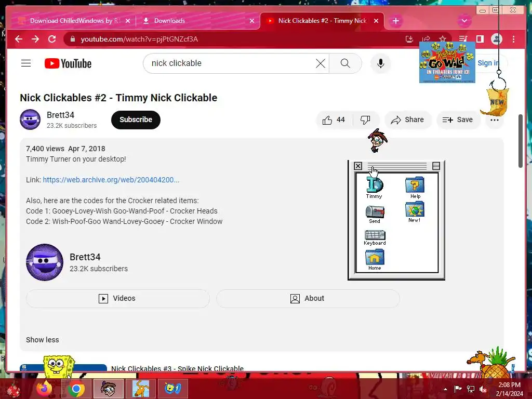Share this page icon in address bar
This screenshot has width=532, height=399.
click(x=426, y=39)
